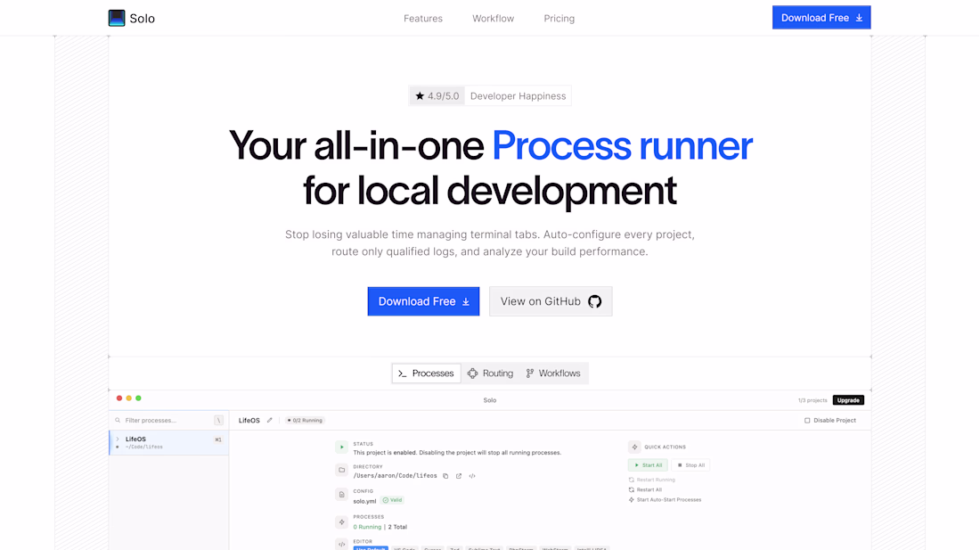Click the download arrow in the header button
Image resolution: width=980 pixels, height=550 pixels.
[860, 18]
